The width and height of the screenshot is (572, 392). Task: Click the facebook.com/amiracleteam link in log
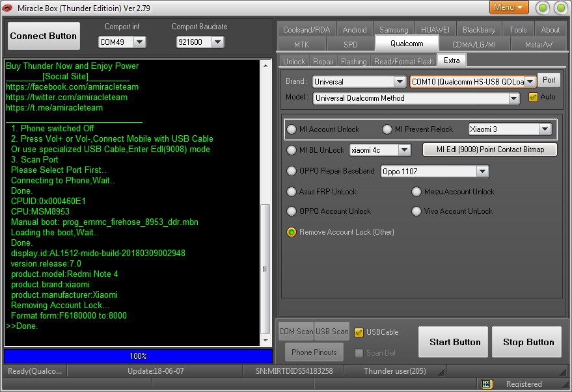pyautogui.click(x=72, y=86)
